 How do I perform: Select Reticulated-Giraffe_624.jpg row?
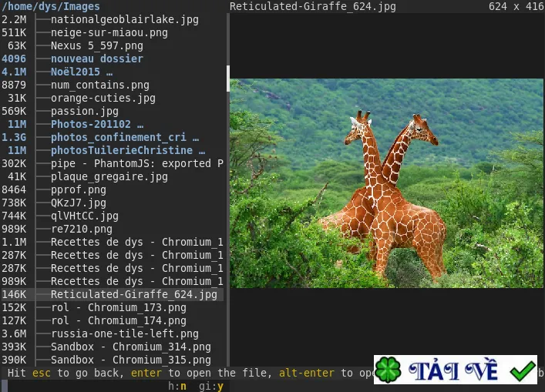click(112, 294)
